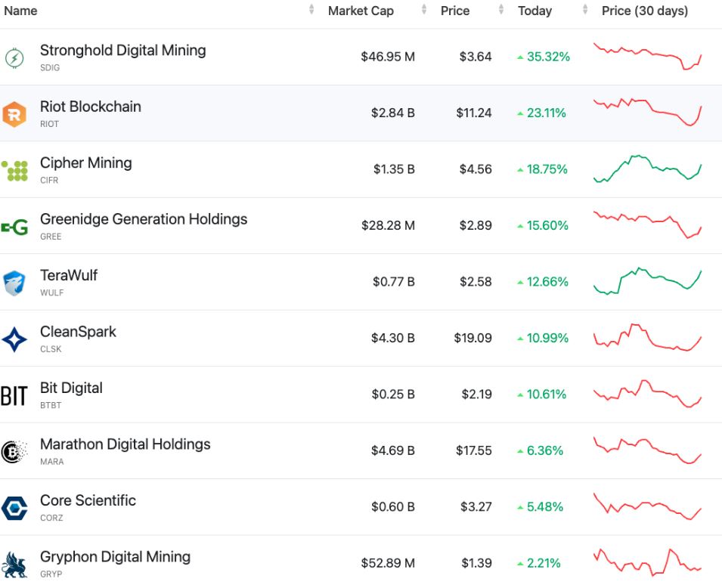Click the $11.24 price value
722x588 pixels.
click(x=474, y=113)
